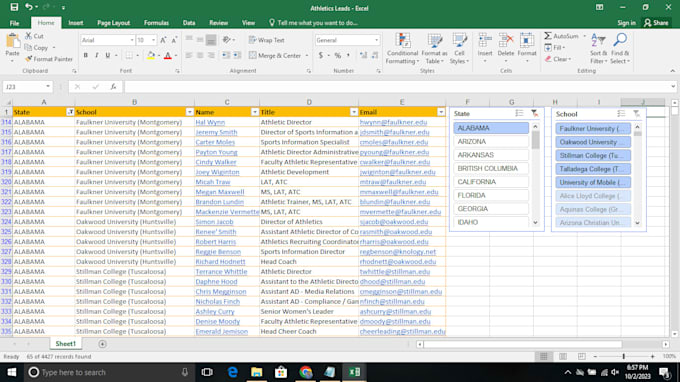
Task: Open Windows Start menu
Action: pyautogui.click(x=12, y=372)
